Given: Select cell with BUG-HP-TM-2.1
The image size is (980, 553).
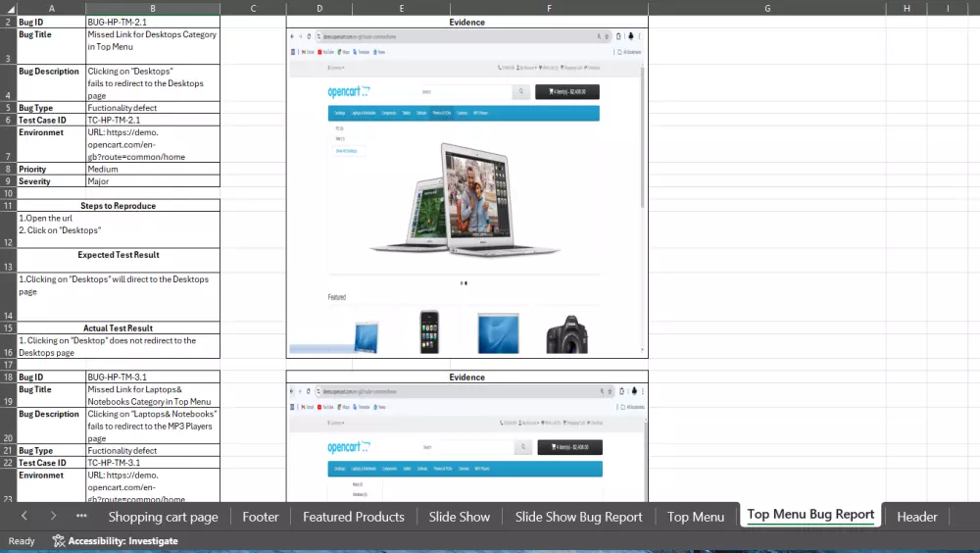Looking at the screenshot, I should click(x=153, y=22).
